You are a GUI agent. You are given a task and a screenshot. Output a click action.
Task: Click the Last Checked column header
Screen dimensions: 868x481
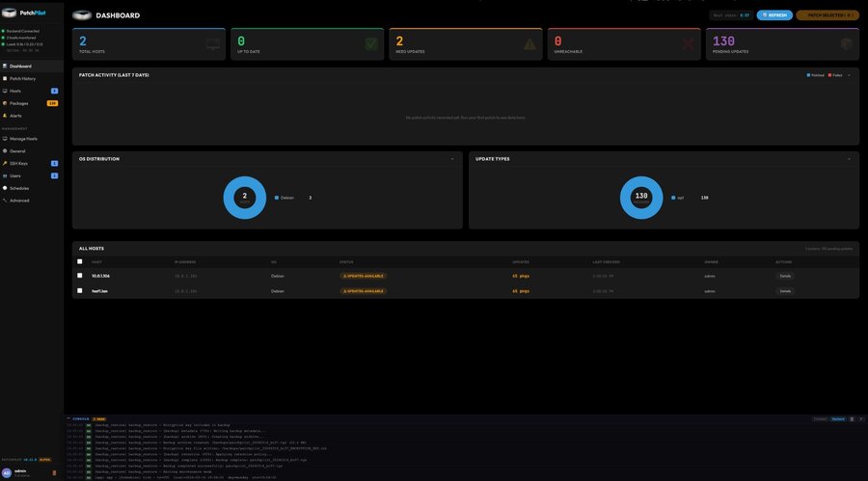(x=607, y=262)
